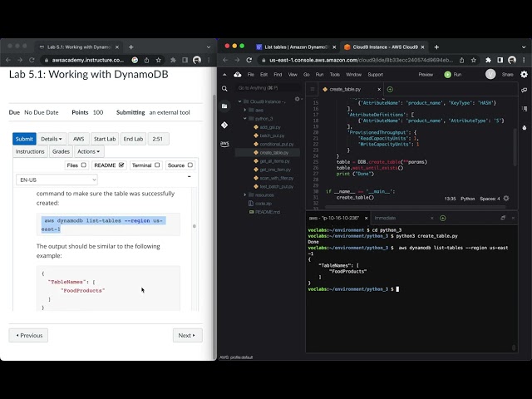Image resolution: width=532 pixels, height=399 pixels.
Task: Open the File menu in Cloud9
Action: click(x=251, y=74)
